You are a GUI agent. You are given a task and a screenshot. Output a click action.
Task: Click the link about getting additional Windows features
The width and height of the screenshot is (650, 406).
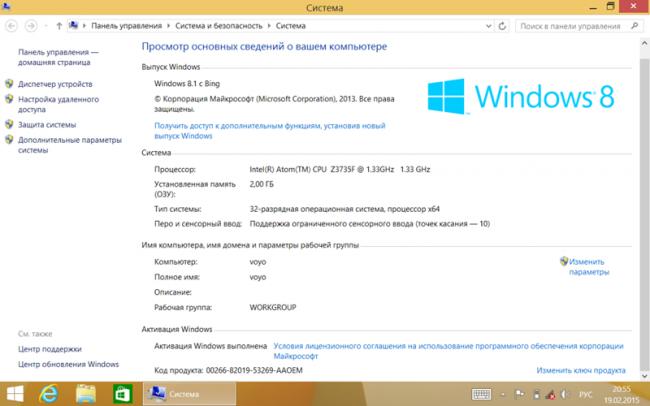click(x=270, y=131)
